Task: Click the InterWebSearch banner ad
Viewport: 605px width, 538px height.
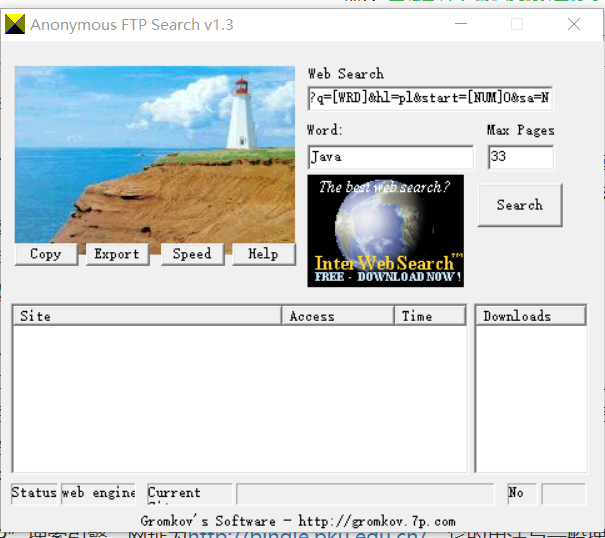Action: [385, 231]
